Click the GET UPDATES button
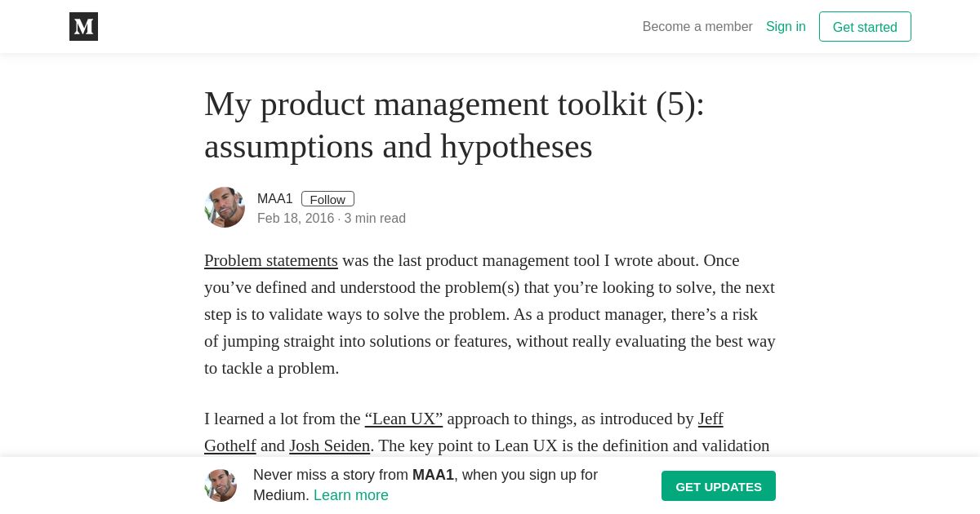 click(x=719, y=486)
